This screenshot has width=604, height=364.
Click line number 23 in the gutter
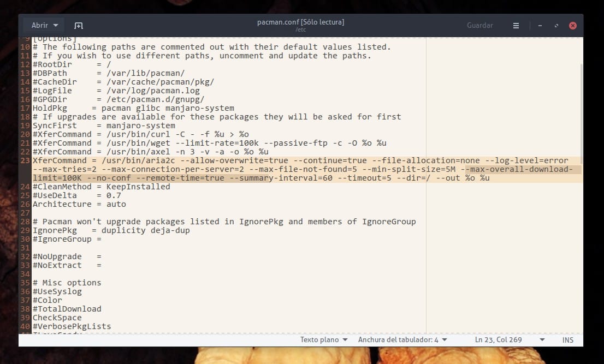click(25, 160)
